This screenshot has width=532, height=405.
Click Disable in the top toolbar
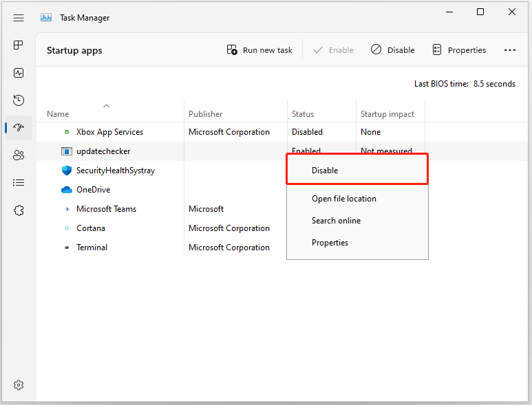pos(393,50)
